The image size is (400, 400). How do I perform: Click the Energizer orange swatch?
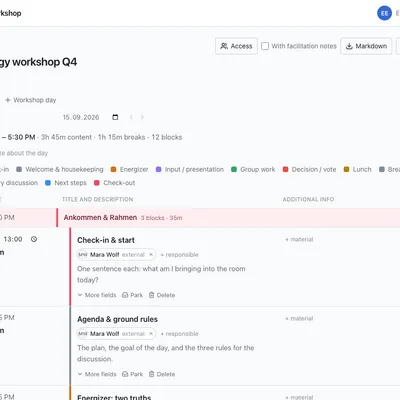[113, 169]
